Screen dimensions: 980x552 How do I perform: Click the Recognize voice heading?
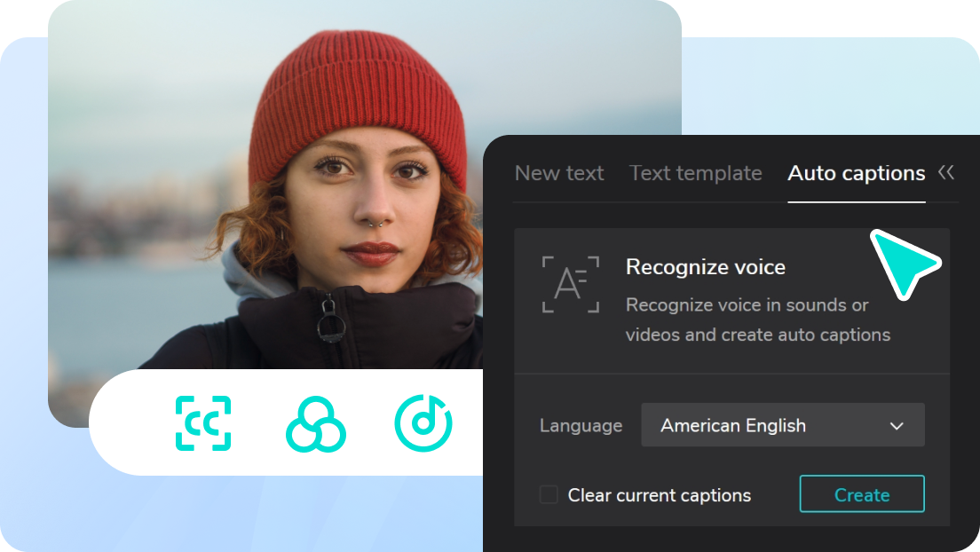point(706,267)
